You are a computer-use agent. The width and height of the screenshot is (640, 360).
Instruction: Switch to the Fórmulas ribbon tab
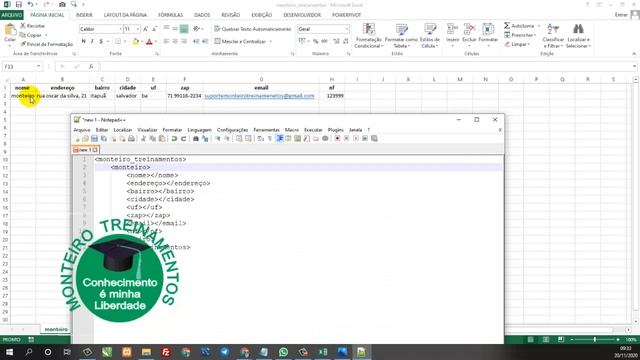[x=171, y=15]
